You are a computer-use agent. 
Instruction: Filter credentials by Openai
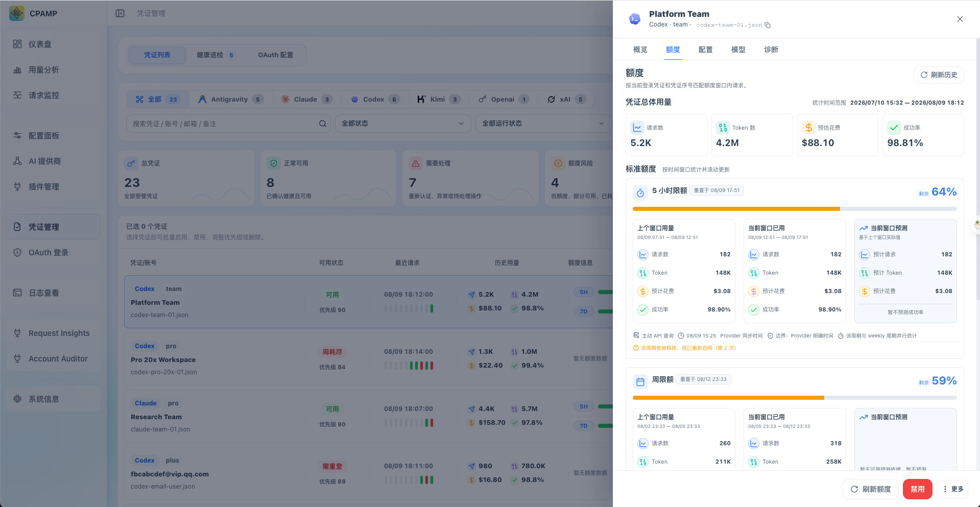tap(504, 100)
